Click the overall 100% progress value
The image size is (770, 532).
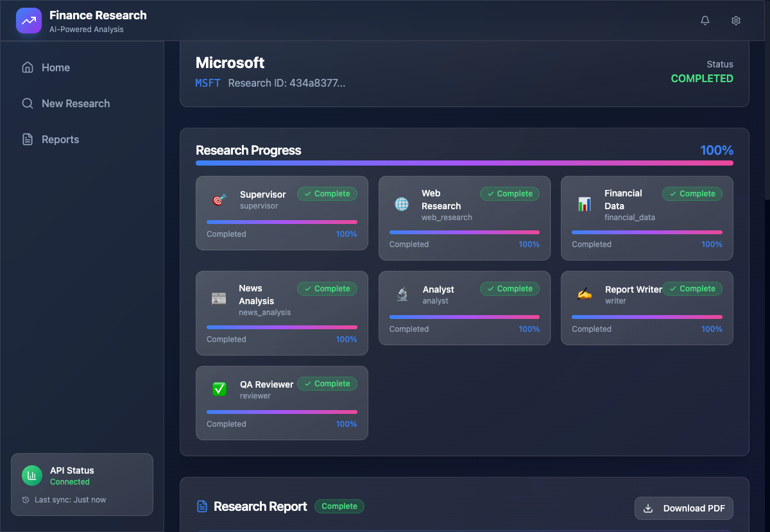coord(717,150)
